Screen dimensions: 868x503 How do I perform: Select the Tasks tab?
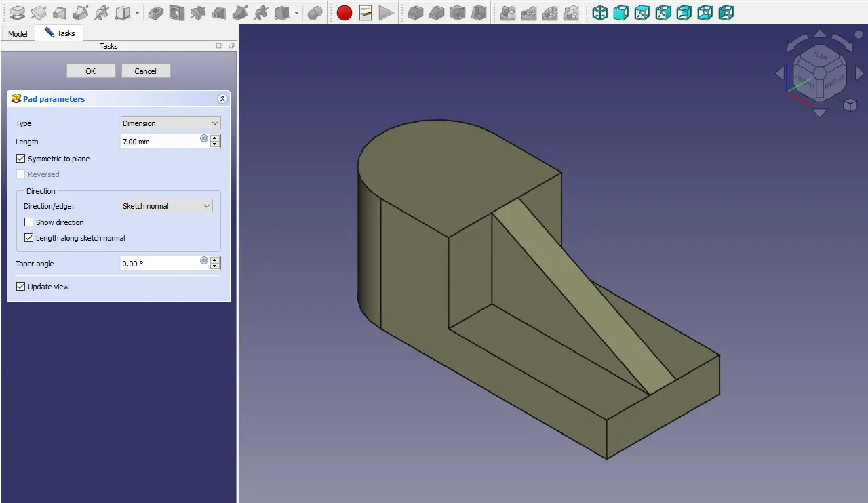pos(60,33)
